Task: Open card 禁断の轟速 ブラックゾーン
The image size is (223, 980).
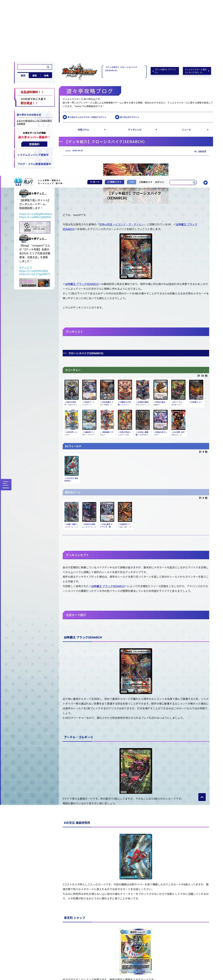Action: coord(143,390)
